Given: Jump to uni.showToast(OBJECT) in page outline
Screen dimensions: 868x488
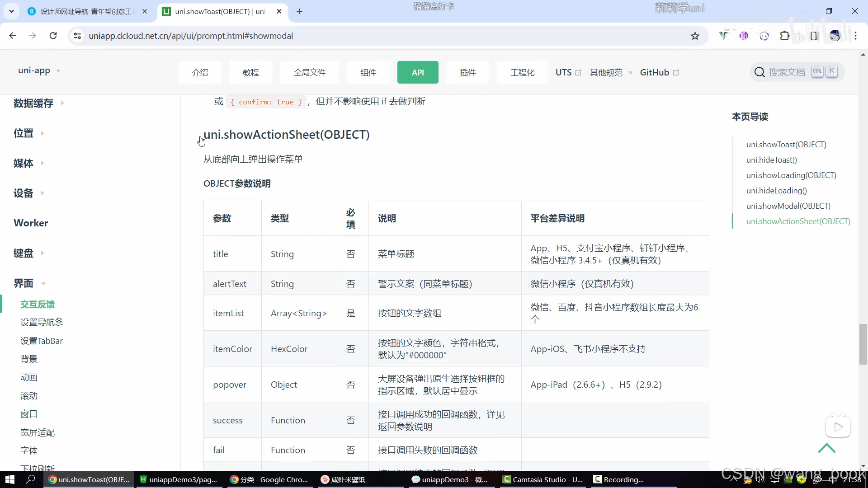Looking at the screenshot, I should (x=786, y=145).
